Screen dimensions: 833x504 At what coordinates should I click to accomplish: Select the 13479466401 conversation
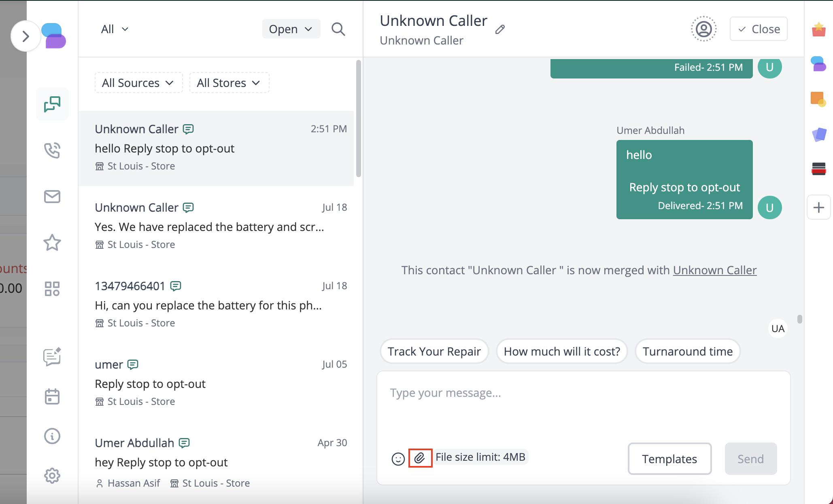click(x=219, y=303)
